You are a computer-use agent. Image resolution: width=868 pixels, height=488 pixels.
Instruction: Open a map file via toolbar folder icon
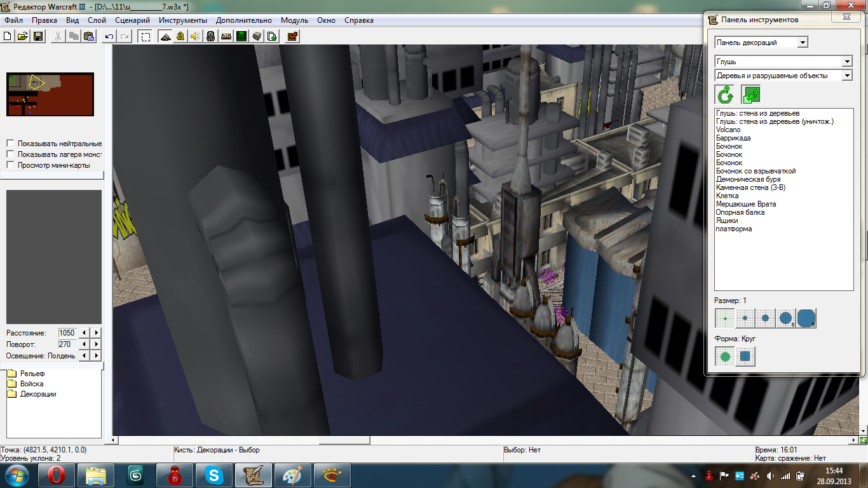coord(23,36)
